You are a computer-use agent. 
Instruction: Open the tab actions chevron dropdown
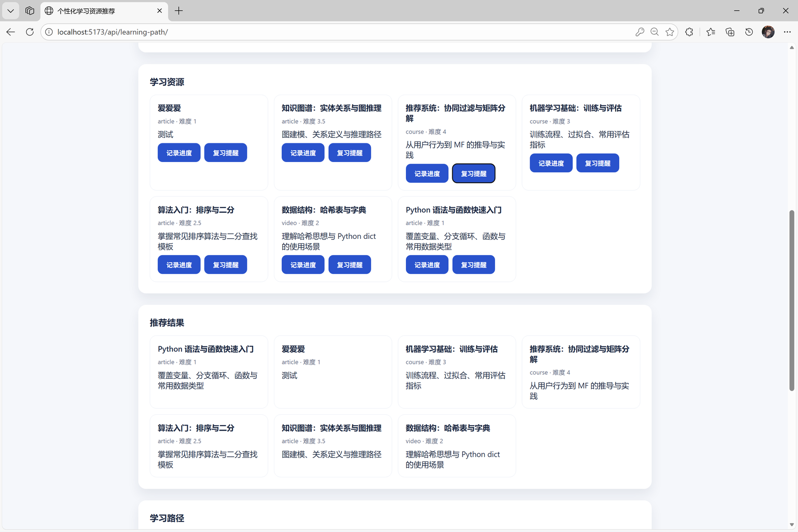tap(10, 10)
